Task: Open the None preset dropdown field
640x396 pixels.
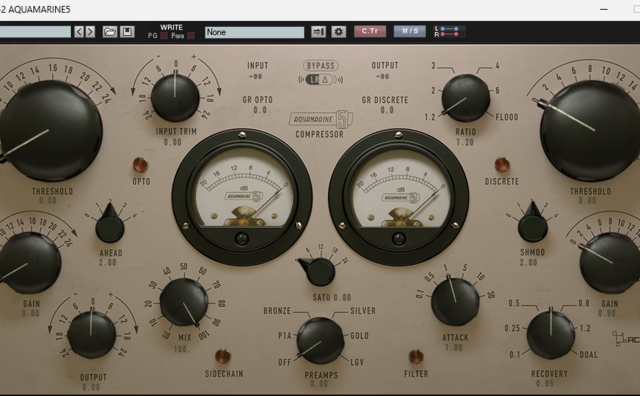Action: point(254,32)
